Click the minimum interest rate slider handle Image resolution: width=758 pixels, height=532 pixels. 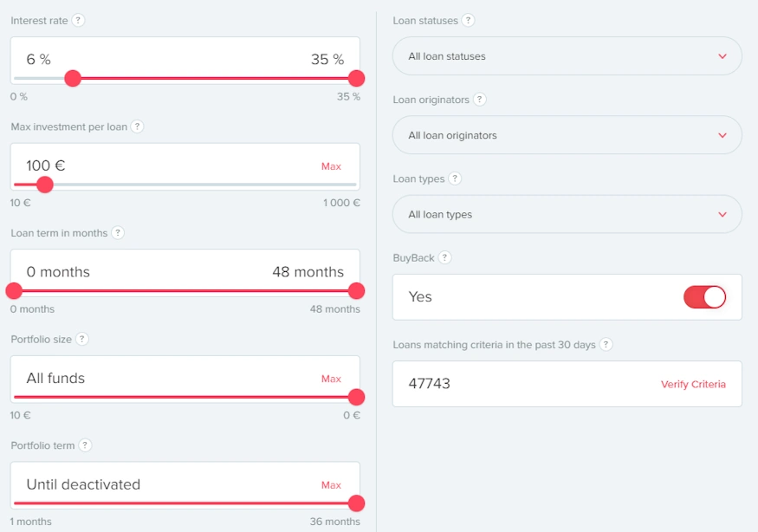pyautogui.click(x=73, y=79)
